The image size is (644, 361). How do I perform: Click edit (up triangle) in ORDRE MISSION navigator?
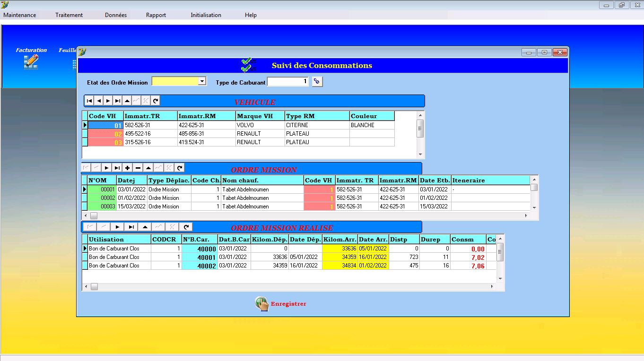(148, 168)
